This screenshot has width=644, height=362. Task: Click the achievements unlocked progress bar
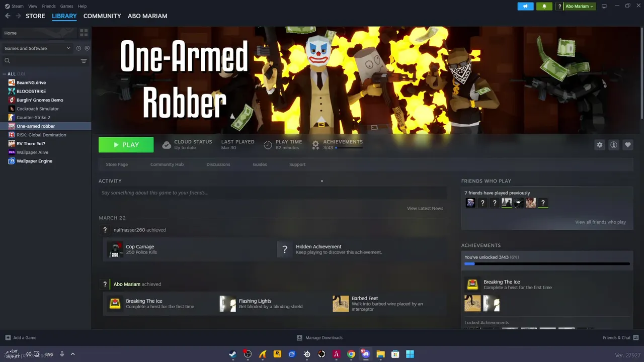(x=547, y=263)
